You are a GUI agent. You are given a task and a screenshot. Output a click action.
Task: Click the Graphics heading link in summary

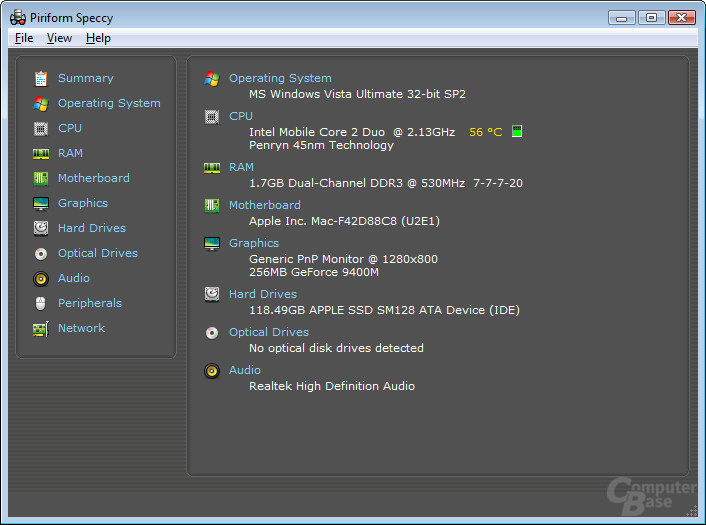(x=254, y=244)
